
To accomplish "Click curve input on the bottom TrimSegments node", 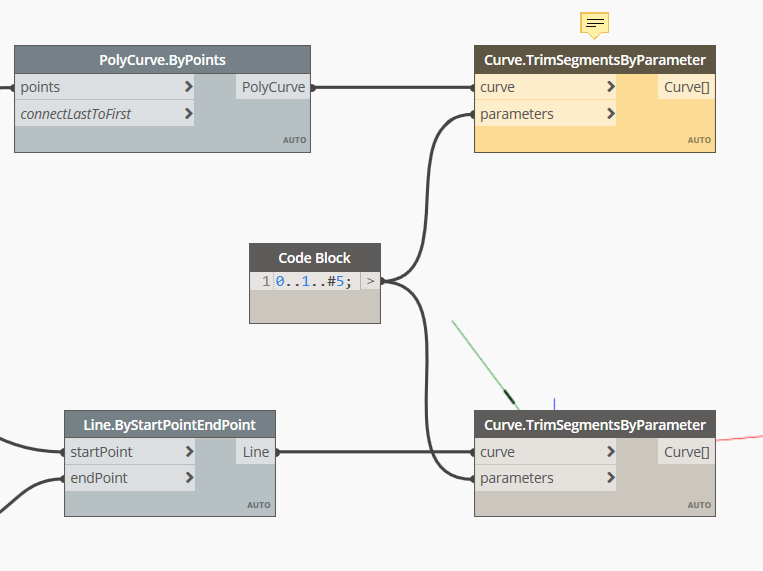I will coord(545,452).
